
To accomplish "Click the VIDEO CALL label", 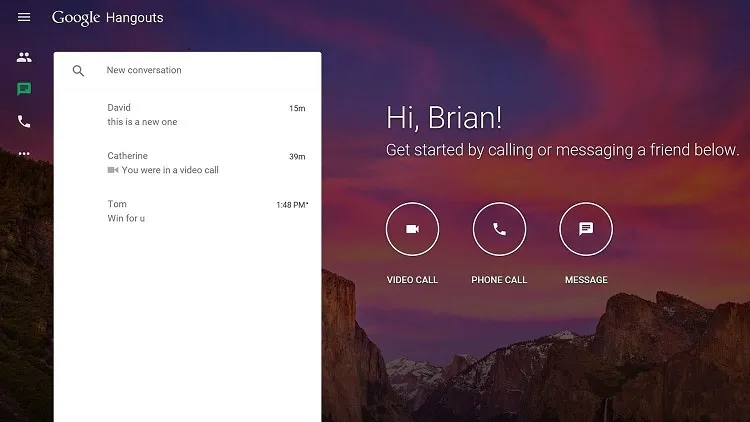I will (x=412, y=280).
